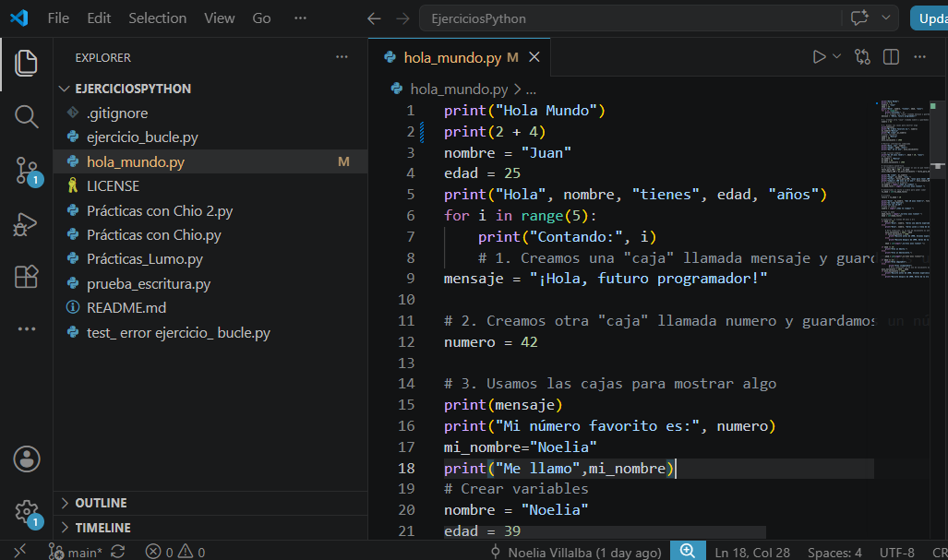Screen dimensions: 948x560
Task: Click the modified indicator beside line 2
Action: [422, 132]
